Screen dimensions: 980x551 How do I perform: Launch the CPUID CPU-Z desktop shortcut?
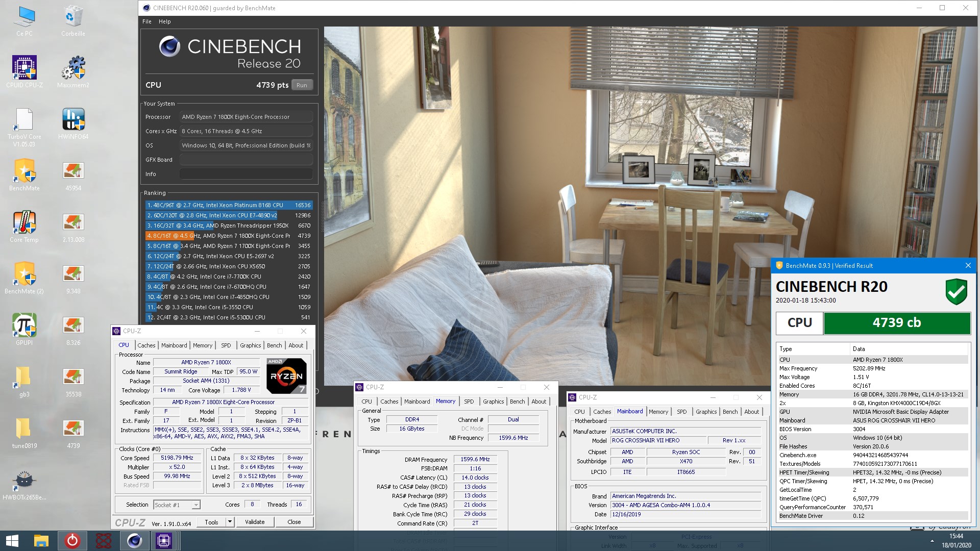(24, 72)
